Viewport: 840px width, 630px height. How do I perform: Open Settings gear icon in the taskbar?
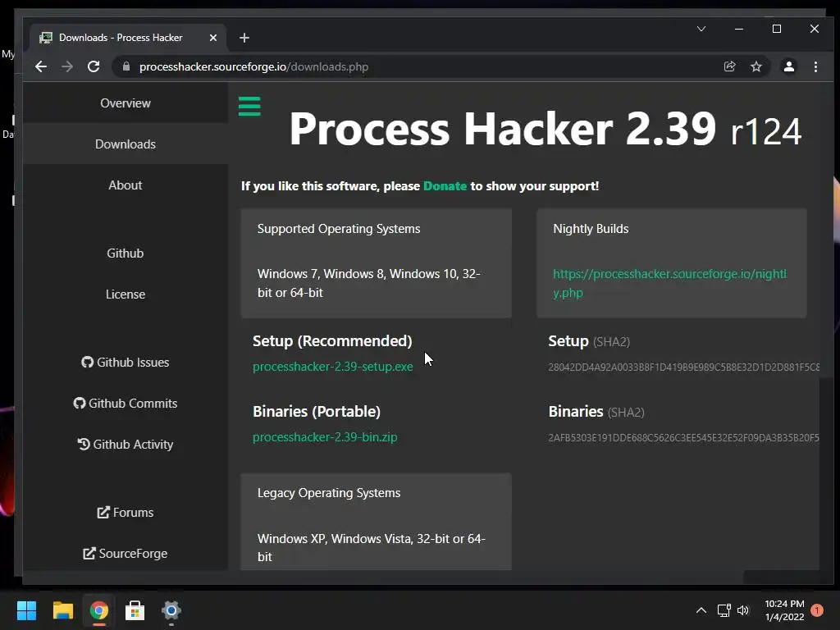click(171, 610)
